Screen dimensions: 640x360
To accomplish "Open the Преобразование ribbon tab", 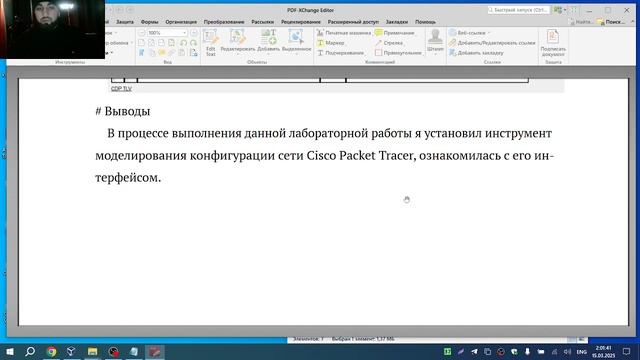I will [x=224, y=22].
